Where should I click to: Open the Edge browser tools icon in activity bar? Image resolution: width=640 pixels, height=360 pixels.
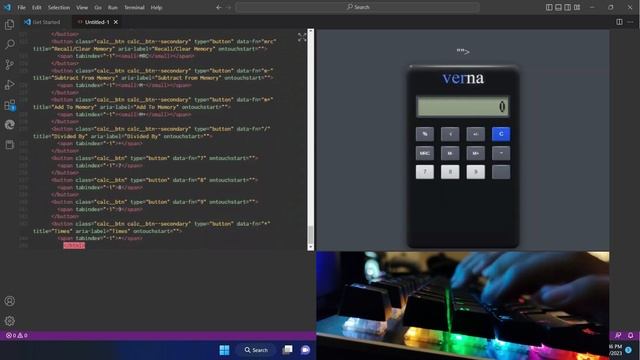[x=9, y=124]
